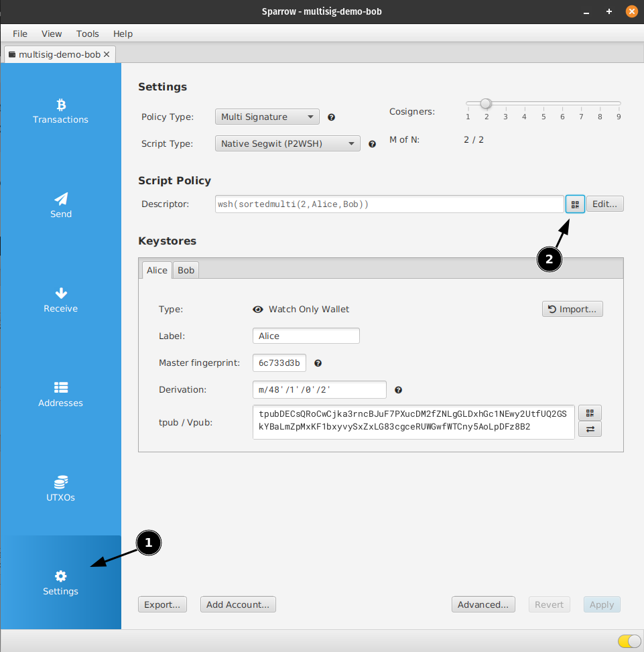The width and height of the screenshot is (644, 652).
Task: Click the M of N value 2 / 2
Action: (474, 139)
